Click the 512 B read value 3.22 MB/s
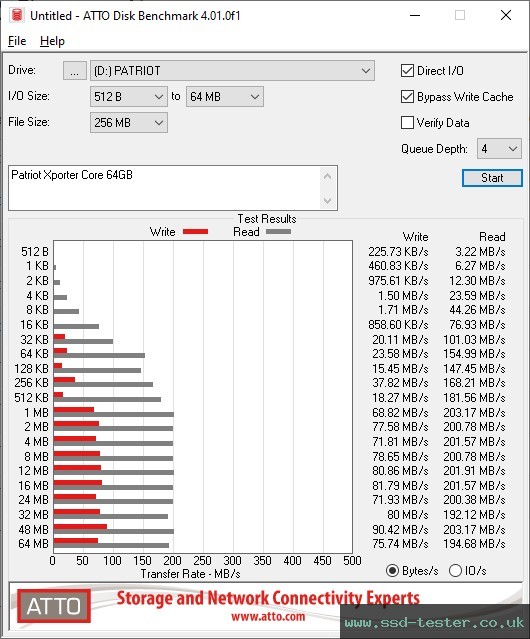530x639 pixels. (480, 251)
